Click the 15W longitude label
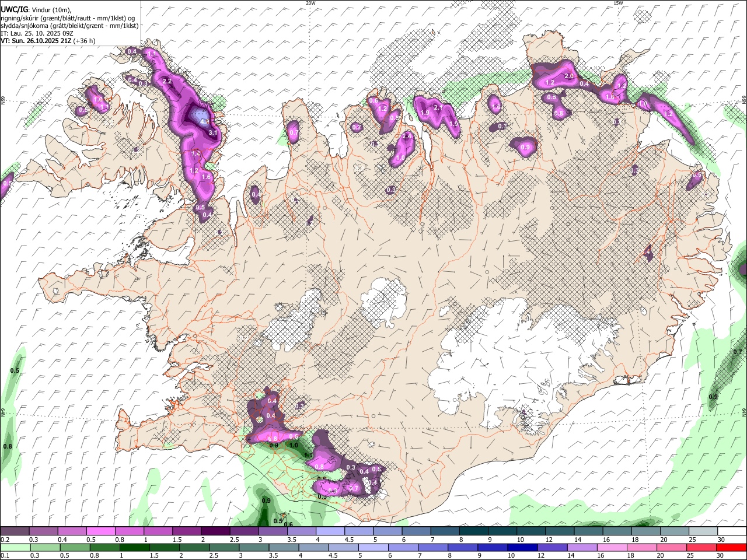Viewport: 747px width, 560px height. (x=619, y=3)
